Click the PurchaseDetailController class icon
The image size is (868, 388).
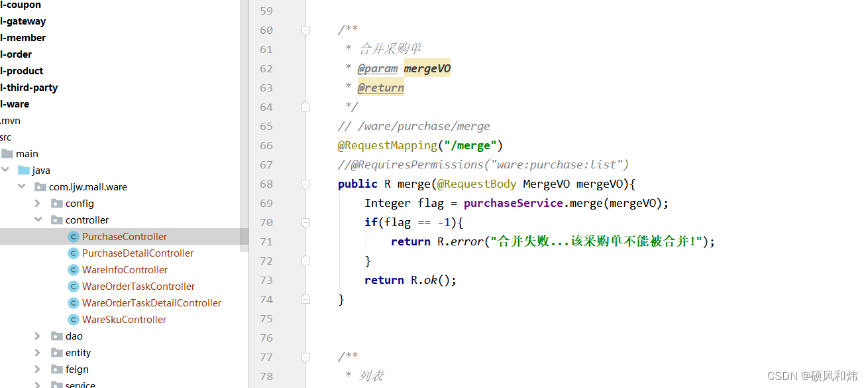click(x=74, y=253)
